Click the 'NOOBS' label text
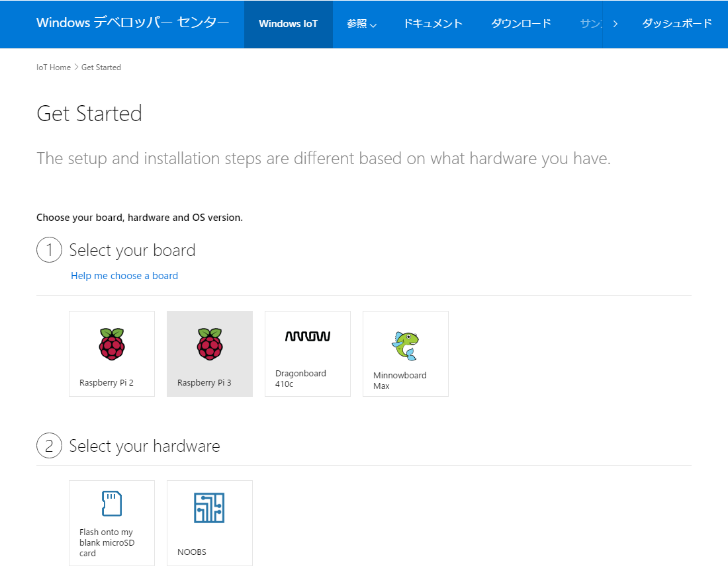 (x=192, y=552)
